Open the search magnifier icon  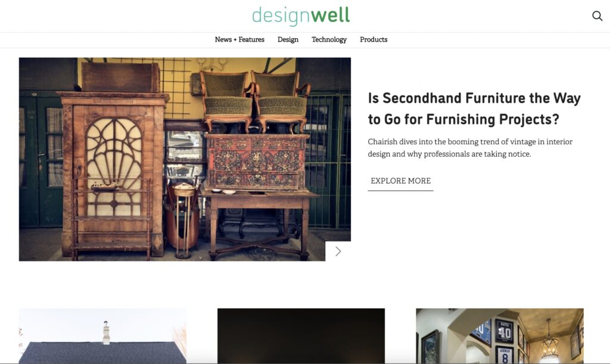pos(597,16)
